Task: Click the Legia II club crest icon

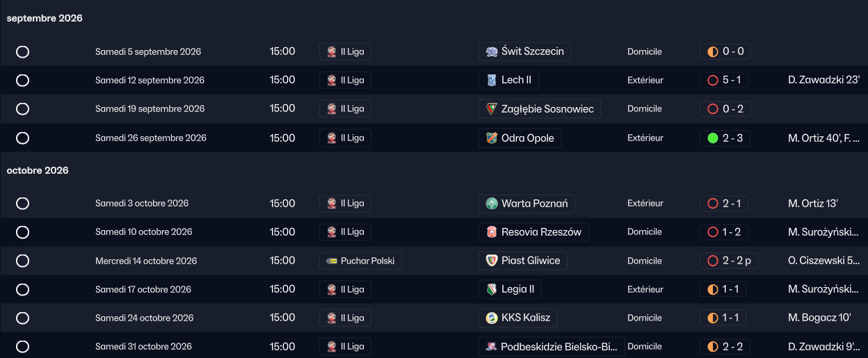Action: click(x=492, y=289)
